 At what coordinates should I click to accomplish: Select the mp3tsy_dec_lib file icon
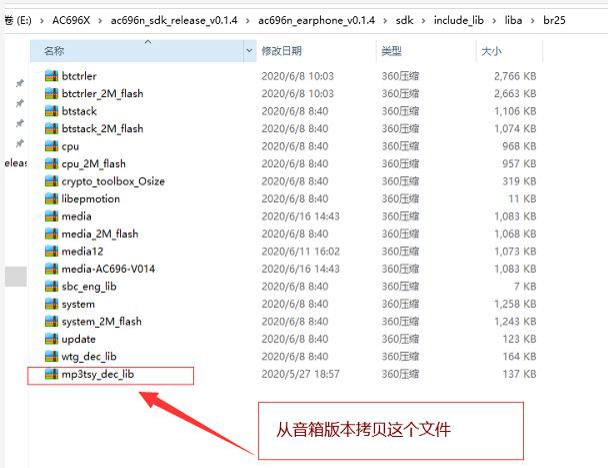(52, 374)
